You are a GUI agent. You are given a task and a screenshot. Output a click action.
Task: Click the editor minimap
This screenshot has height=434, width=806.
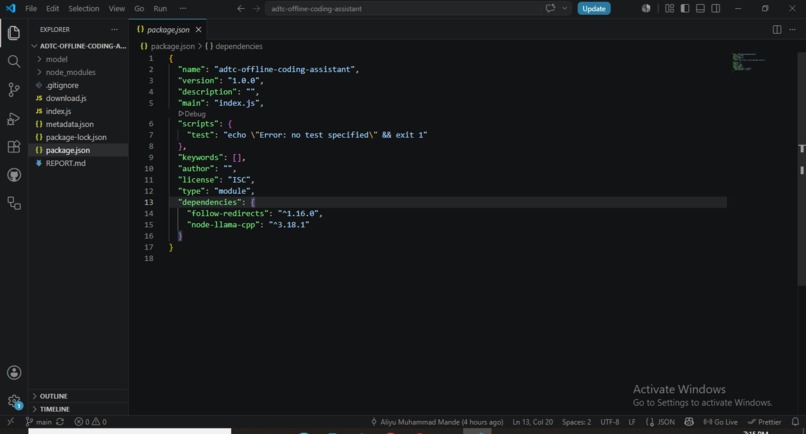point(749,62)
